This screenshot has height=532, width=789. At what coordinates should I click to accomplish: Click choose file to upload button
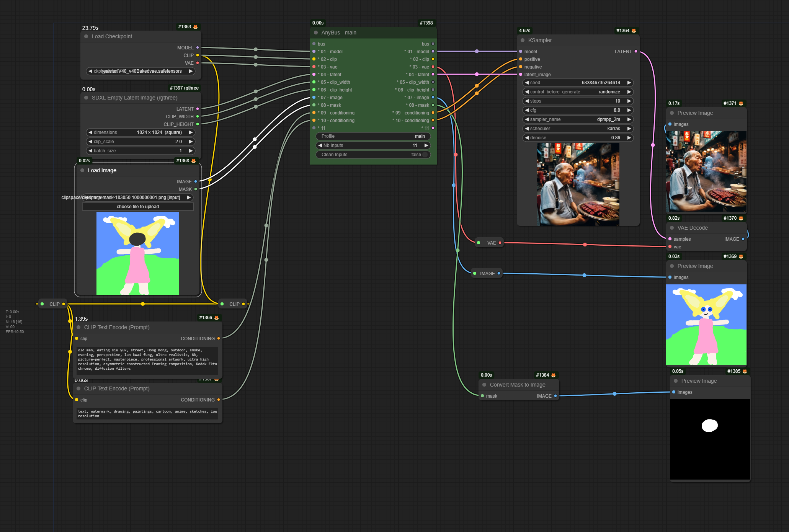138,207
